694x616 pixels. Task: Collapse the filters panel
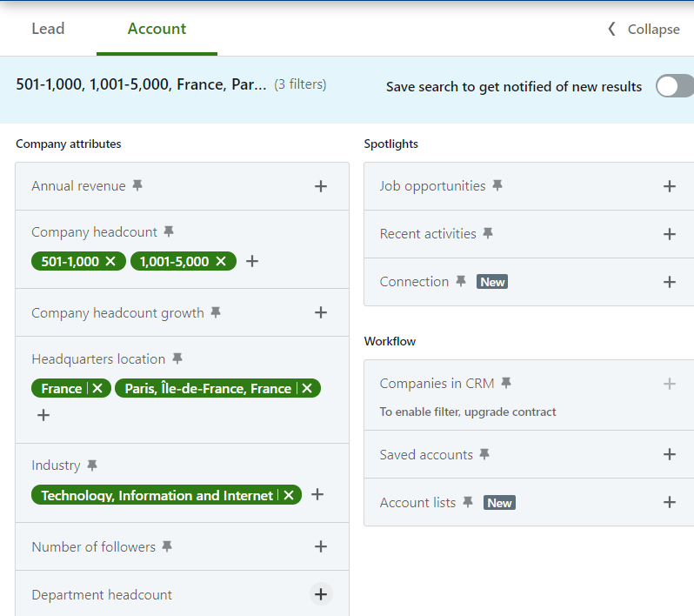(x=644, y=30)
